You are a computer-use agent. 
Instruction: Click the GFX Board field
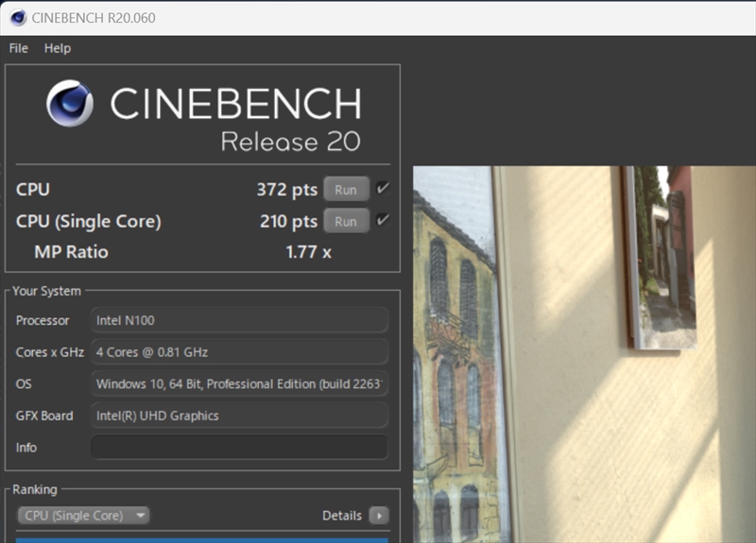pyautogui.click(x=239, y=416)
